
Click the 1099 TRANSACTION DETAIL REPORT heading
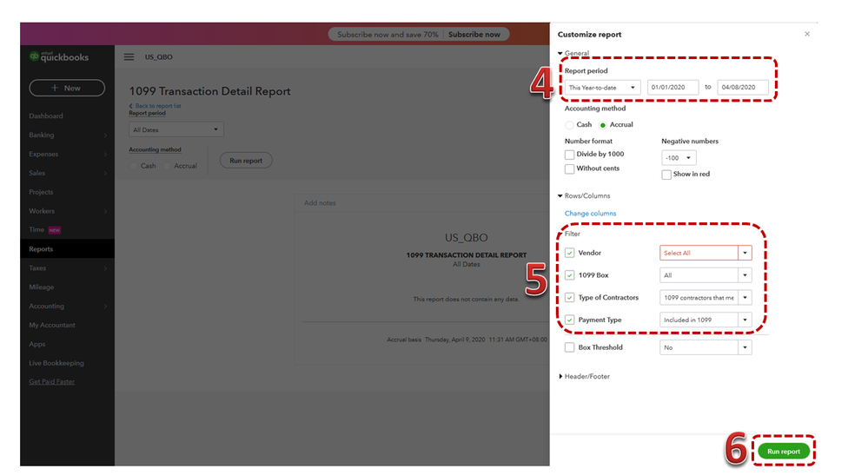click(x=466, y=255)
